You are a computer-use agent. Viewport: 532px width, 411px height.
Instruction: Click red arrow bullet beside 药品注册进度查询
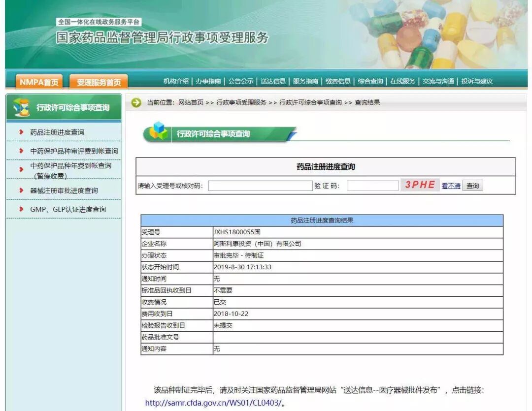pos(21,132)
